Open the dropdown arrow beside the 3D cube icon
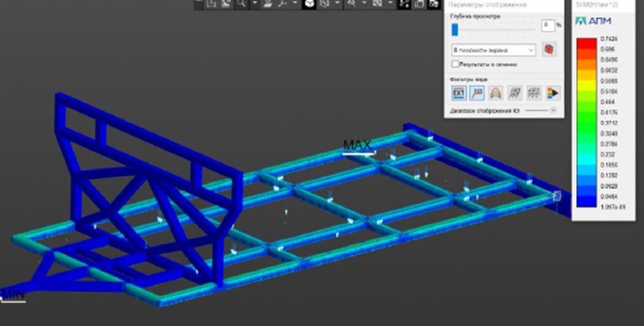This screenshot has height=326, width=644. click(338, 4)
